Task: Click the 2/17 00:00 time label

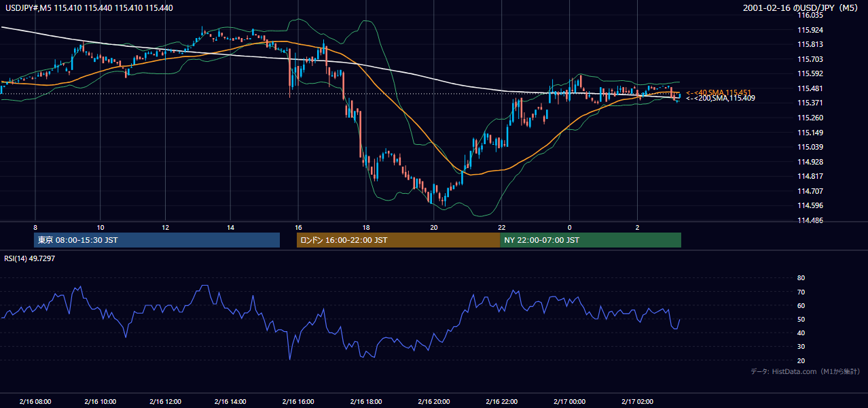Action: [569, 402]
